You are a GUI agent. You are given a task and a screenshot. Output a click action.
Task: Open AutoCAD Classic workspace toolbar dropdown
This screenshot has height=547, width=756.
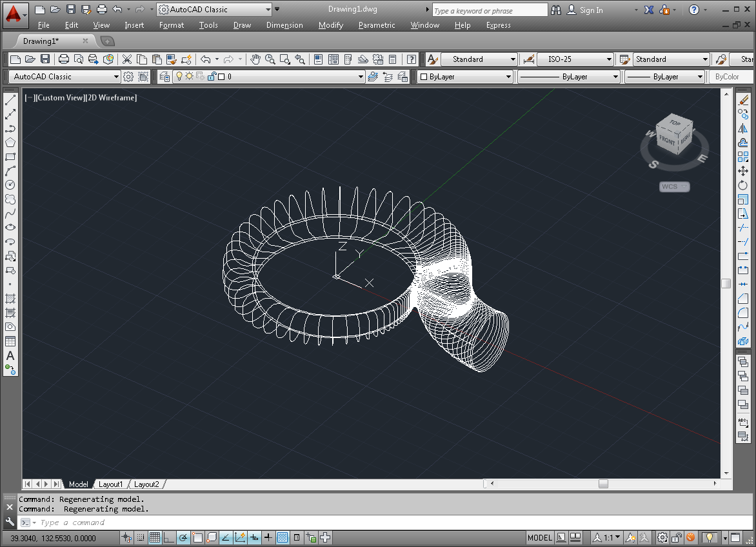pyautogui.click(x=116, y=77)
